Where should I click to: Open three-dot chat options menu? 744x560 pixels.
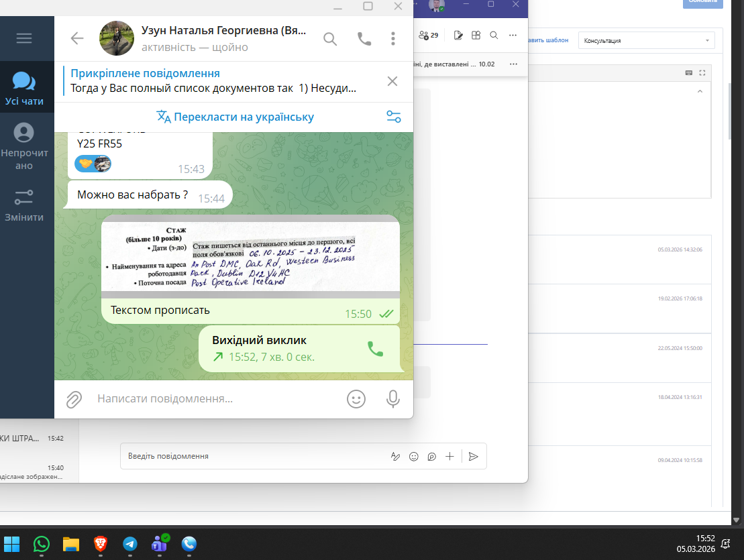coord(393,39)
